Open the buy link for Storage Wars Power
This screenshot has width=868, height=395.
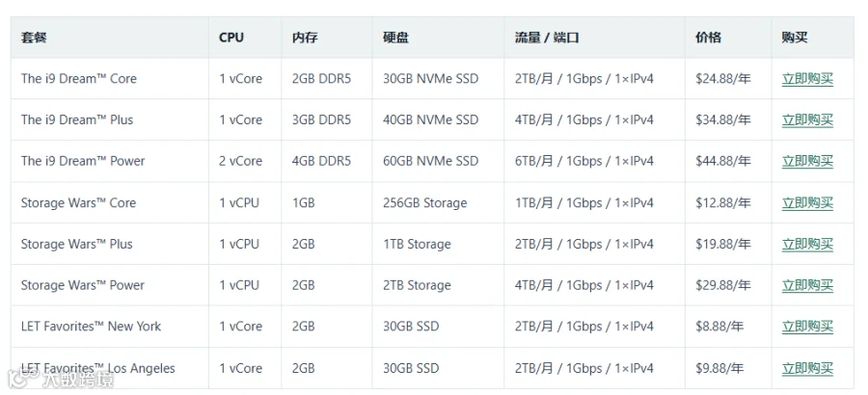[x=807, y=285]
